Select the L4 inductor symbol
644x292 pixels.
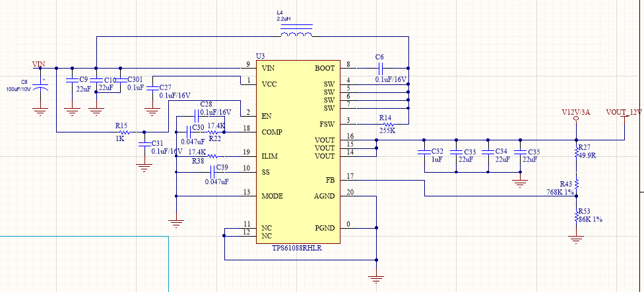296,31
